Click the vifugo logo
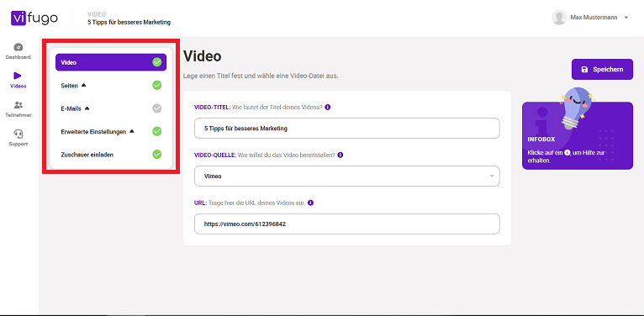Viewport: 644px width, 316px height. coord(34,18)
